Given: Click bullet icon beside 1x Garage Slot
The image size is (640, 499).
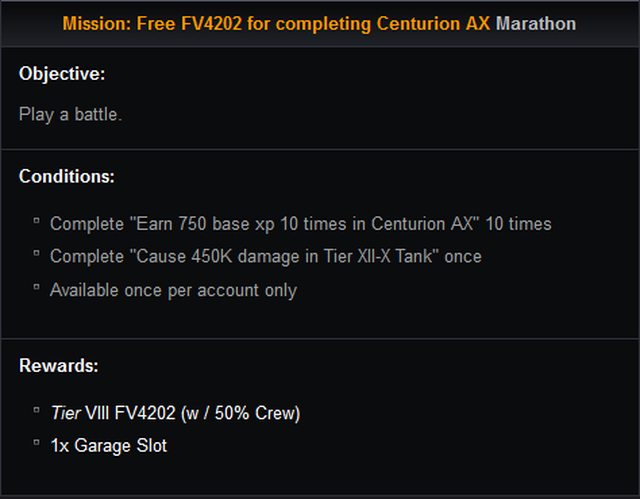Looking at the screenshot, I should 36,442.
